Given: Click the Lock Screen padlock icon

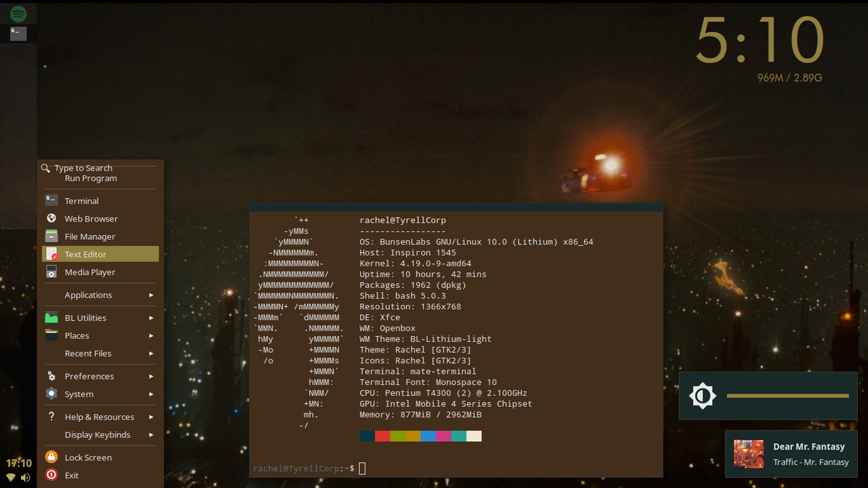Looking at the screenshot, I should 52,457.
